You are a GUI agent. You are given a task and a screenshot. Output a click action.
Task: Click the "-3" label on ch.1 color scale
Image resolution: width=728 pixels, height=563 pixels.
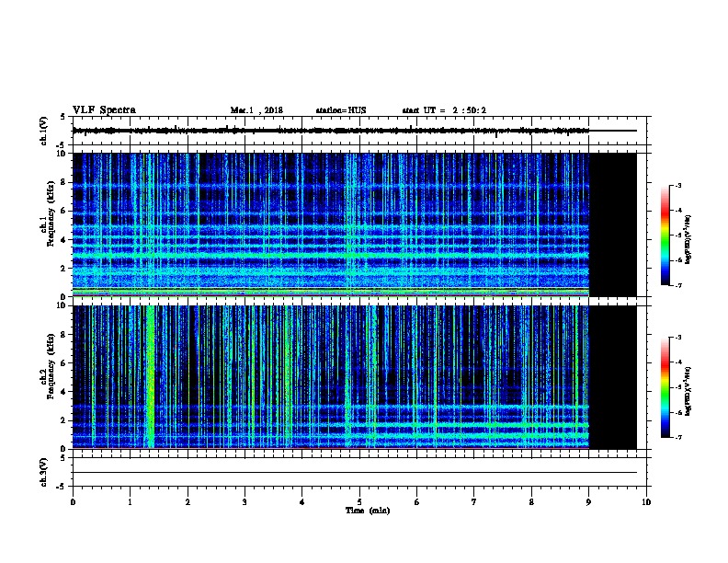click(x=677, y=185)
